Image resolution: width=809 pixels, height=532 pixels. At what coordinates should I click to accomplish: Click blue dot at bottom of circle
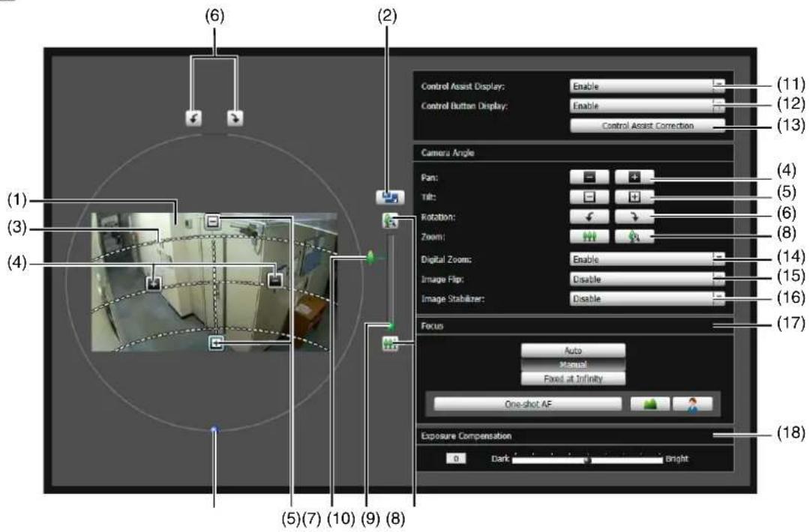coord(214,429)
